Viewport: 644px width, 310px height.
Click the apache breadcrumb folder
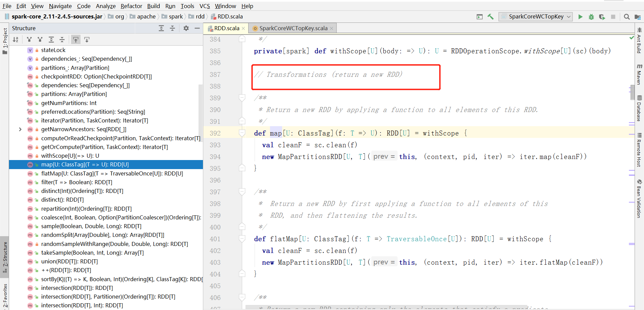click(x=143, y=16)
